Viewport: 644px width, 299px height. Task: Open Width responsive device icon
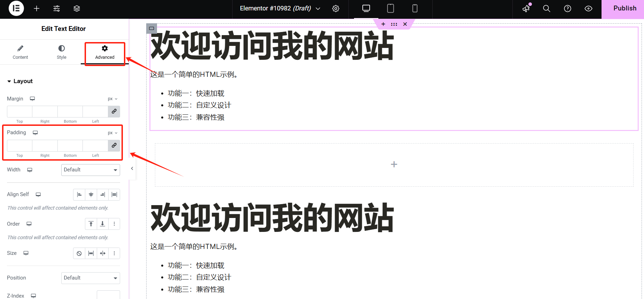point(30,170)
